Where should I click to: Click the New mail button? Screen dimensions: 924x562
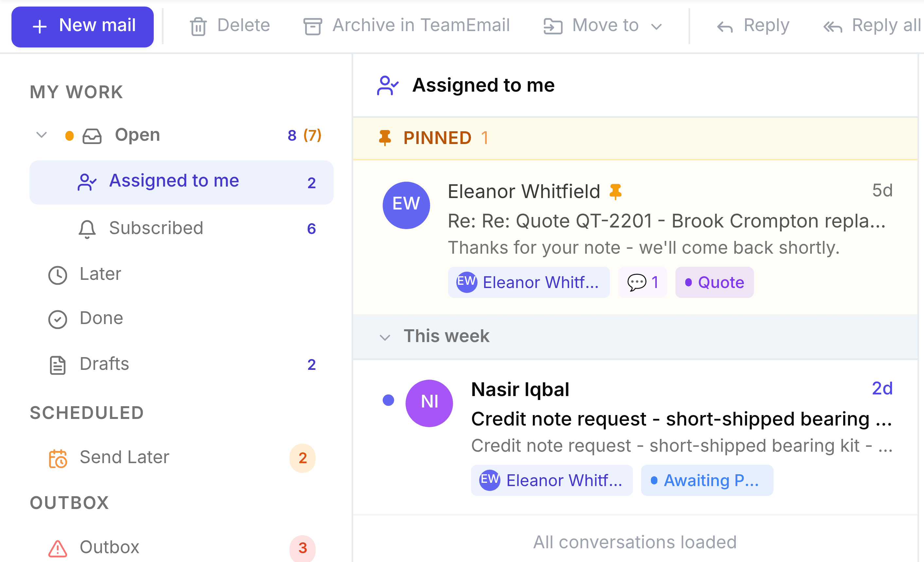click(x=82, y=27)
